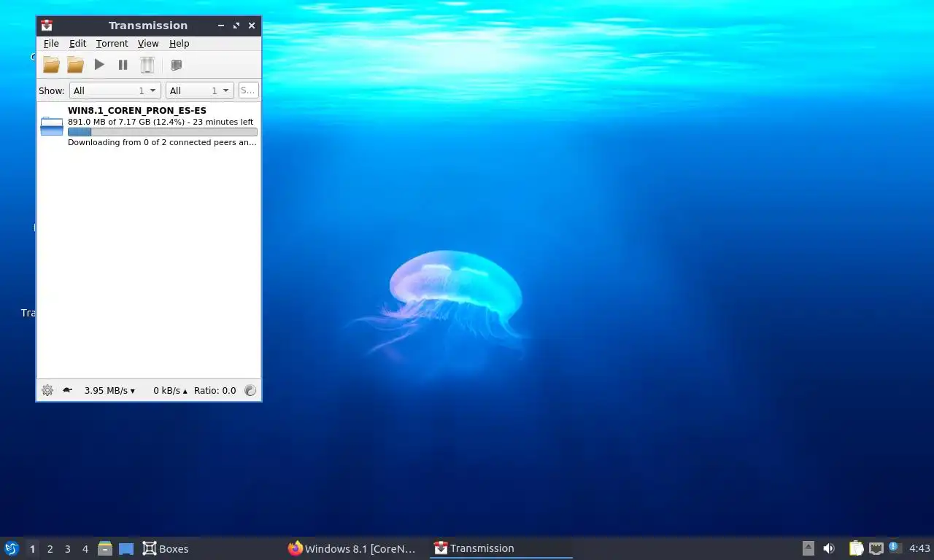The height and width of the screenshot is (560, 934).
Task: Launch the file manager taskbar icon
Action: 105,548
